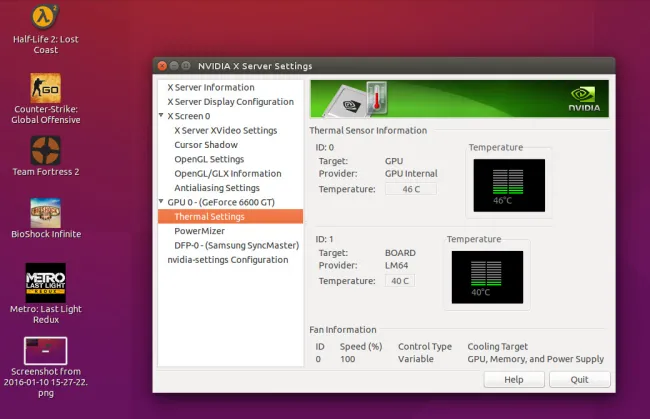Open nvidia-settings Configuration page

click(x=228, y=260)
